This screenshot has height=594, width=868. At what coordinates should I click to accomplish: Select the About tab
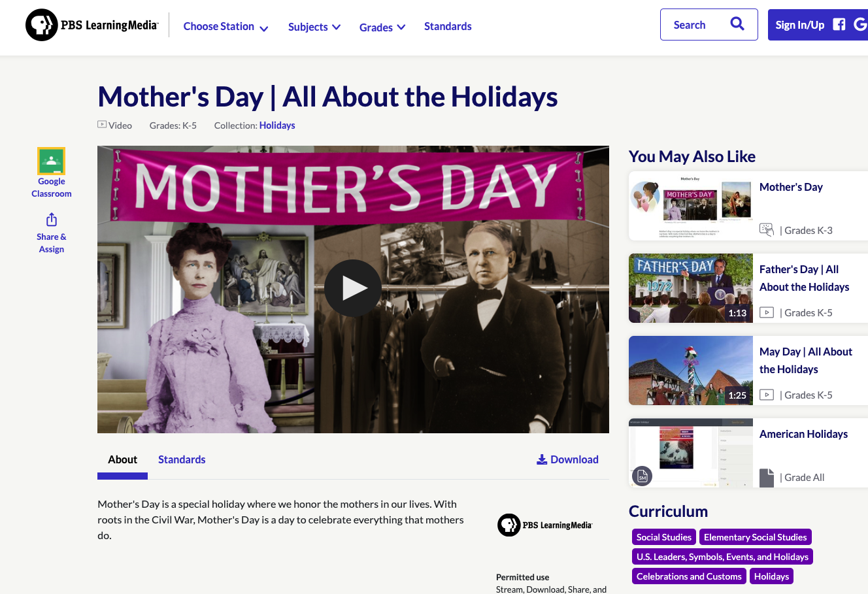(122, 459)
